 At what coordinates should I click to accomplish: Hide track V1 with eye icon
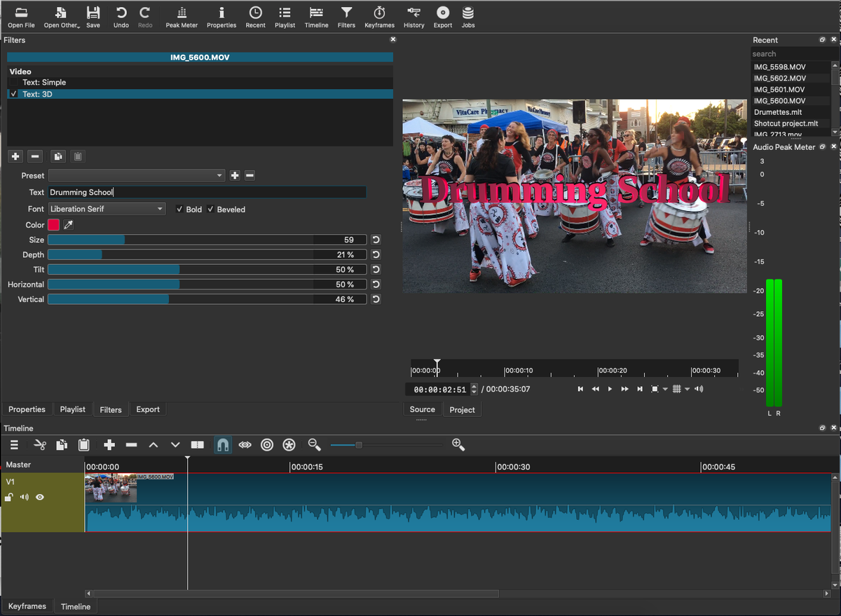click(40, 498)
